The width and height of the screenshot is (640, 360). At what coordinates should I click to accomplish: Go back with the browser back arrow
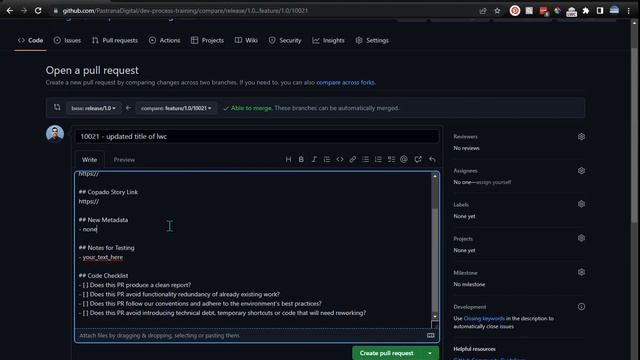10,11
